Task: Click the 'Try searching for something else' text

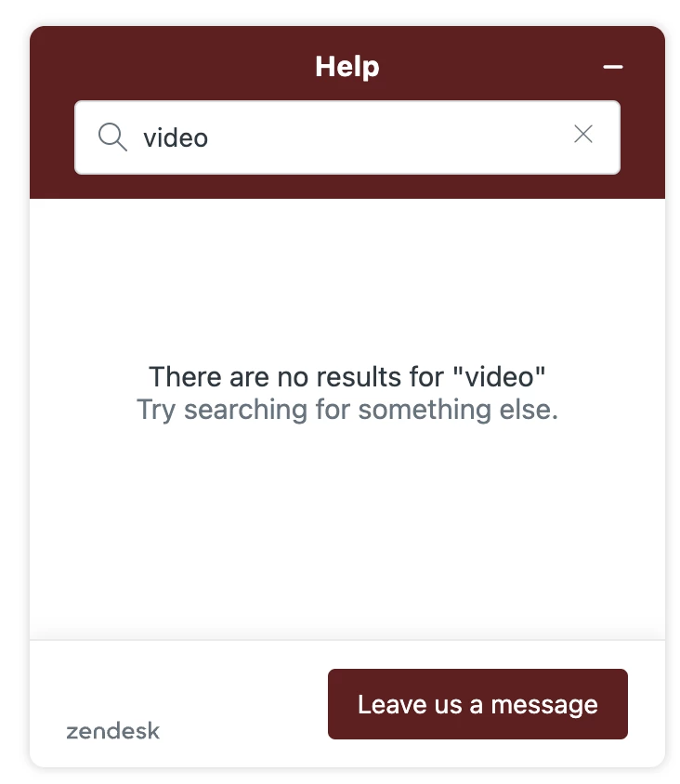Action: click(347, 410)
